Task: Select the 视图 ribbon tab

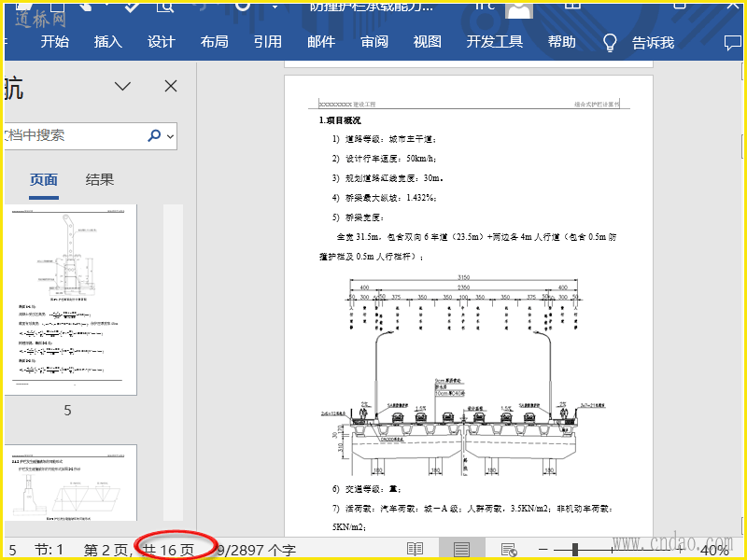Action: pos(428,42)
